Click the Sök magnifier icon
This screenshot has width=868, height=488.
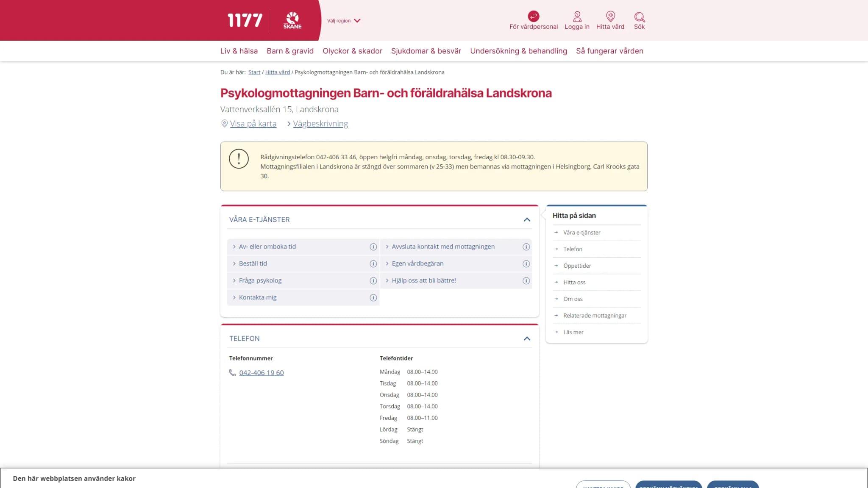coord(639,17)
